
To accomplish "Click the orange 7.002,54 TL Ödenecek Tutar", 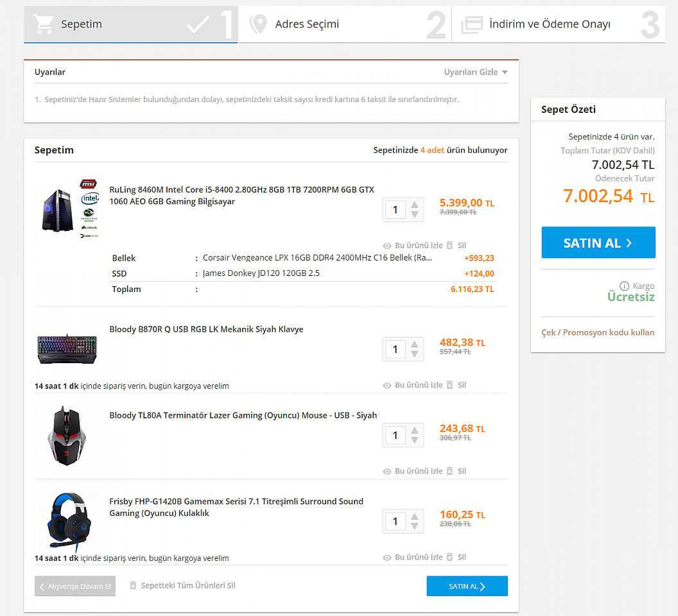I will (609, 196).
